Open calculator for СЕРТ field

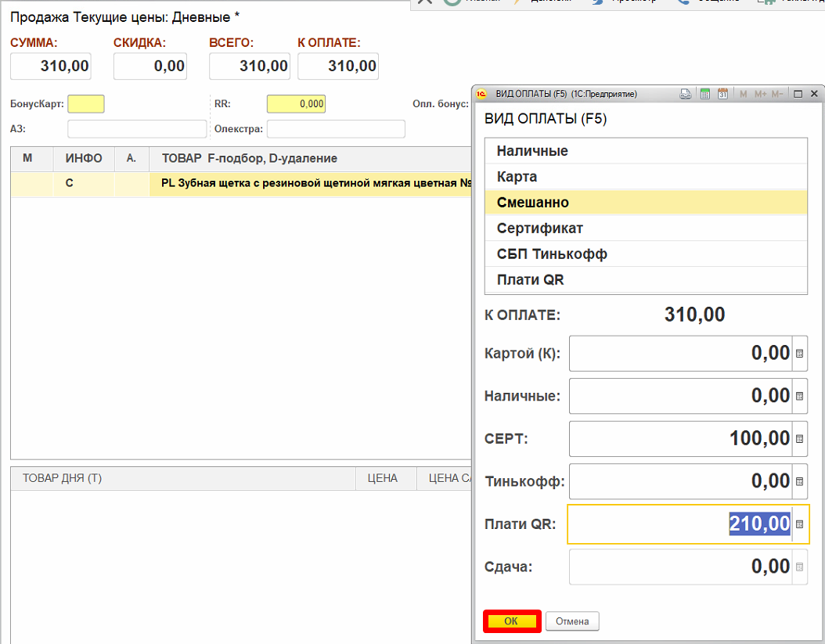(x=799, y=439)
